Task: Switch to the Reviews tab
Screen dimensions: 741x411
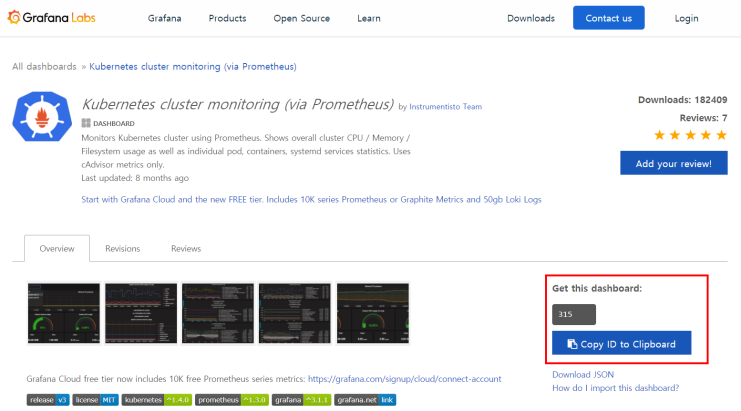Action: (186, 248)
